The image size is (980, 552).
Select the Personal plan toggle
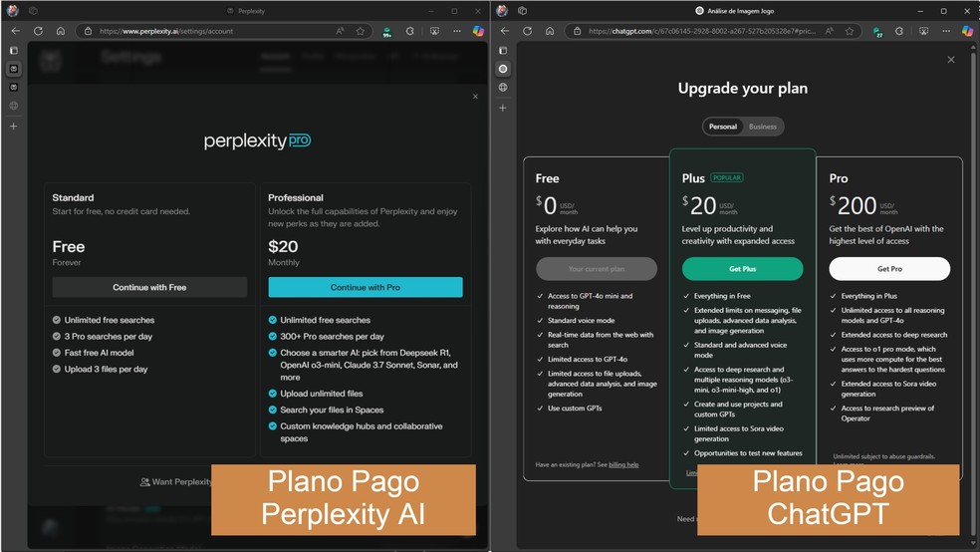tap(722, 127)
